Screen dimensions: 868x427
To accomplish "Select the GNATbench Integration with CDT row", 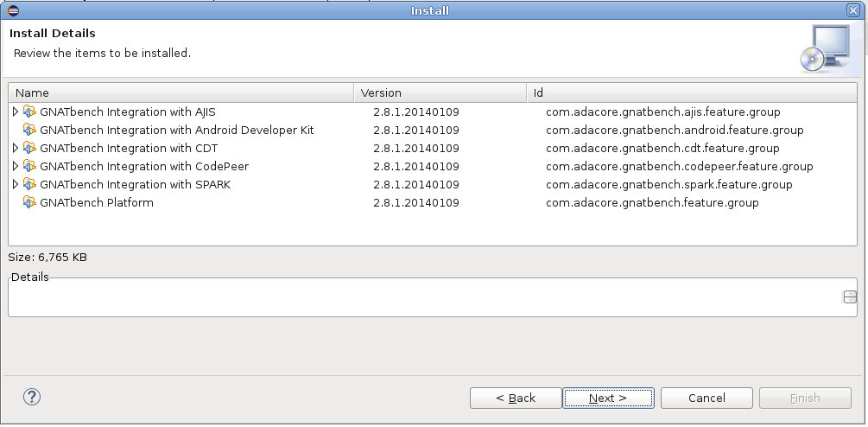I will (433, 148).
